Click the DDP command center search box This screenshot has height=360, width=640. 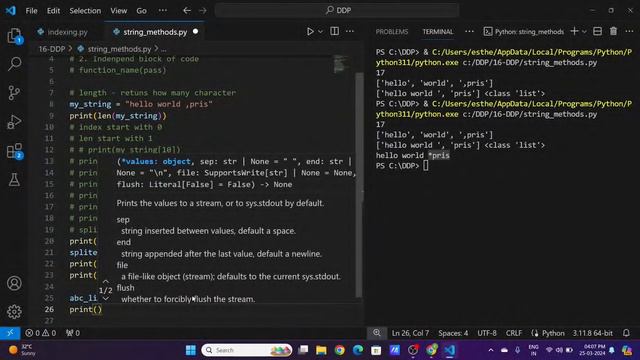[337, 11]
